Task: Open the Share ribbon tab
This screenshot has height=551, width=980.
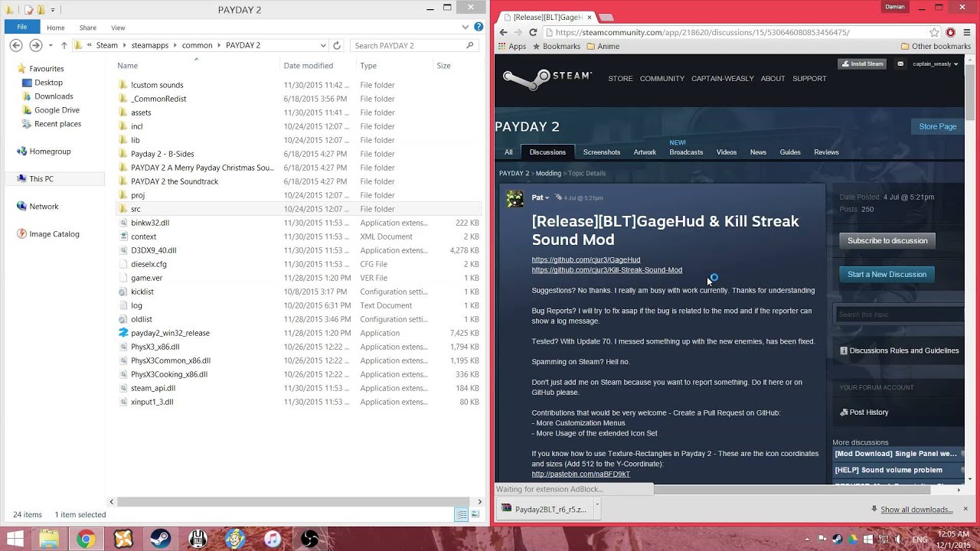Action: 87,28
